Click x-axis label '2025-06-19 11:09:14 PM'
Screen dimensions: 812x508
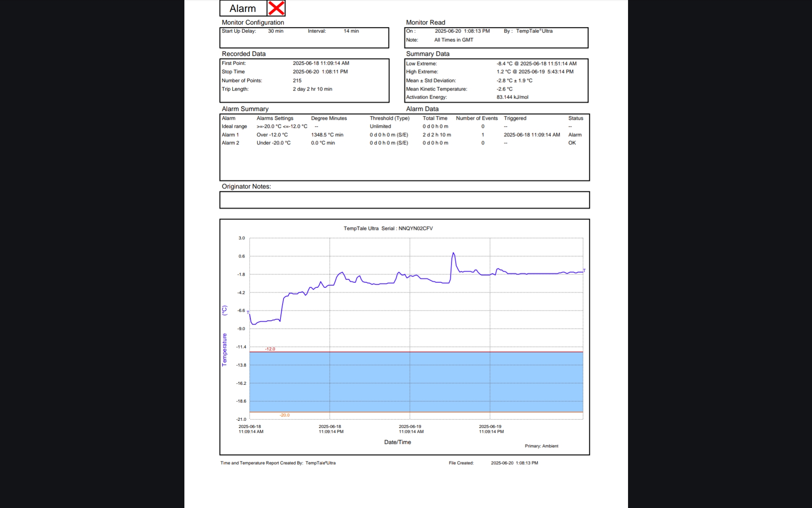click(x=491, y=429)
